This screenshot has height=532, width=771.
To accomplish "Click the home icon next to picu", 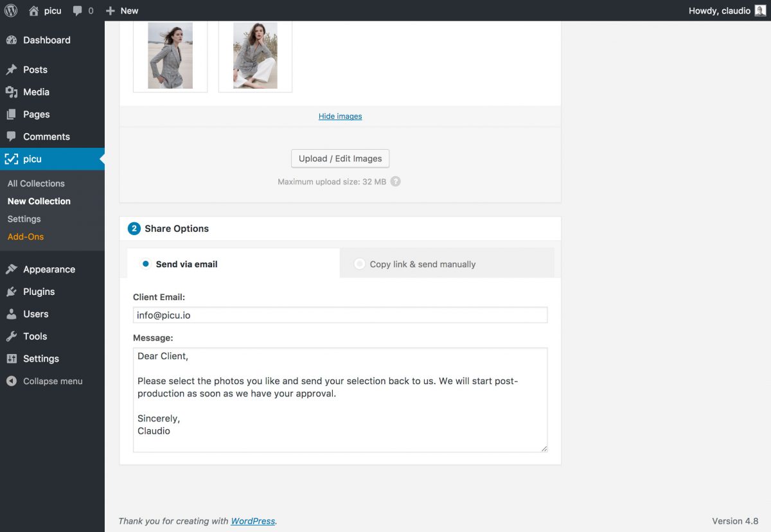I will (34, 10).
